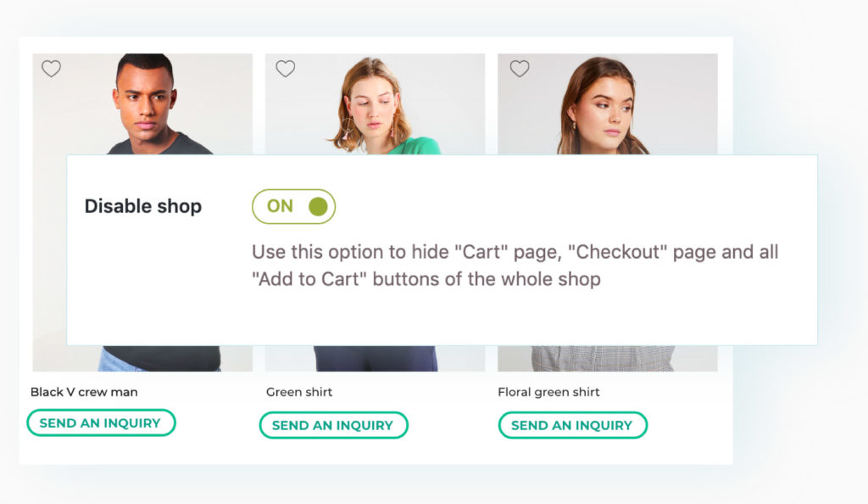Click the navy trousers part of the Green shirt photo
This screenshot has height=504, width=868.
pos(376,358)
